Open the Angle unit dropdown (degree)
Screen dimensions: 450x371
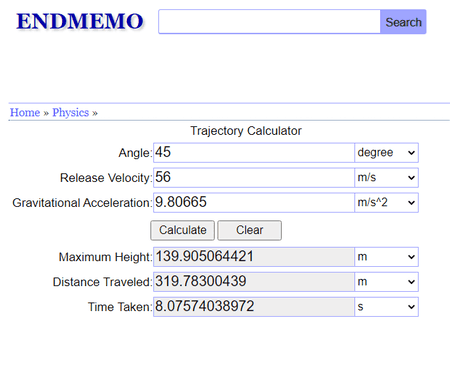click(386, 153)
